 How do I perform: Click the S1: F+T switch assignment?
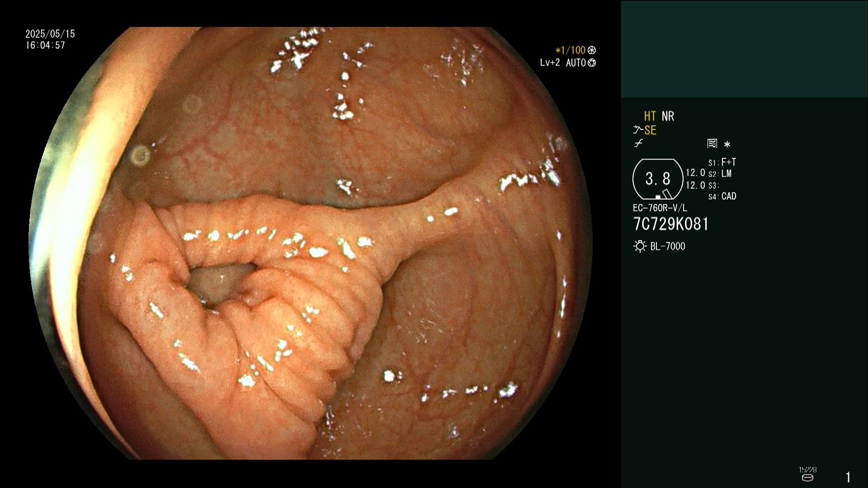click(x=722, y=162)
